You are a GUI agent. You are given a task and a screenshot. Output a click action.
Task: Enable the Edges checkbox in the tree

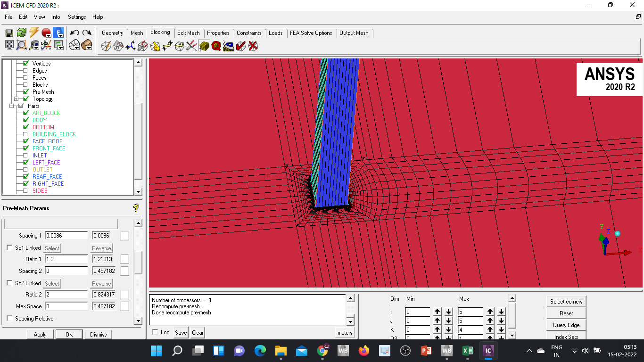(x=25, y=71)
